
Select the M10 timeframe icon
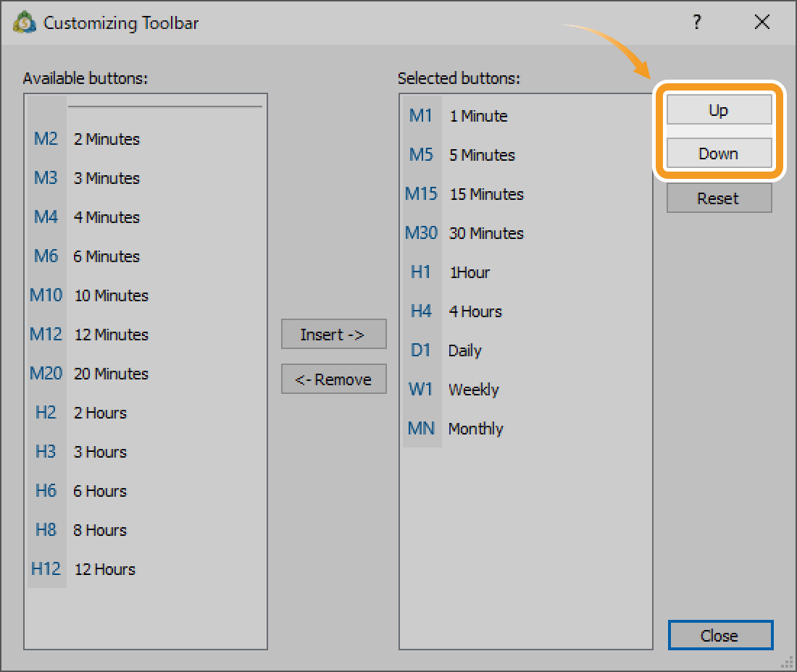point(46,295)
